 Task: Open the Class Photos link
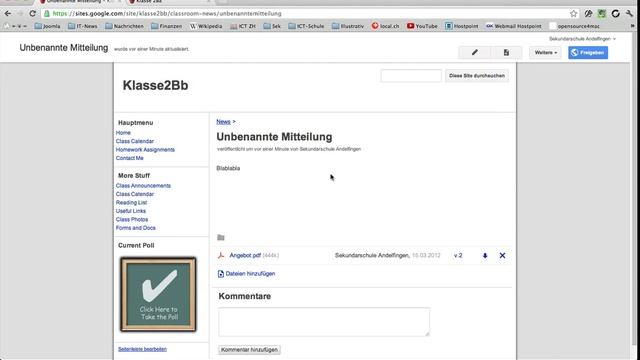(x=132, y=220)
